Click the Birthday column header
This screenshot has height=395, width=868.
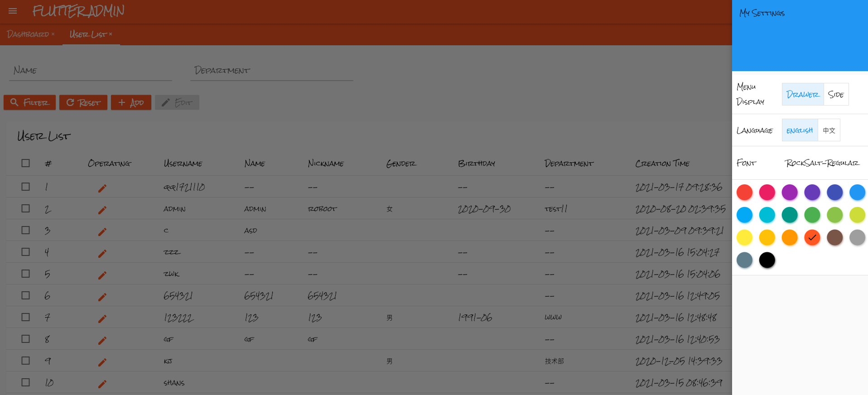click(477, 164)
